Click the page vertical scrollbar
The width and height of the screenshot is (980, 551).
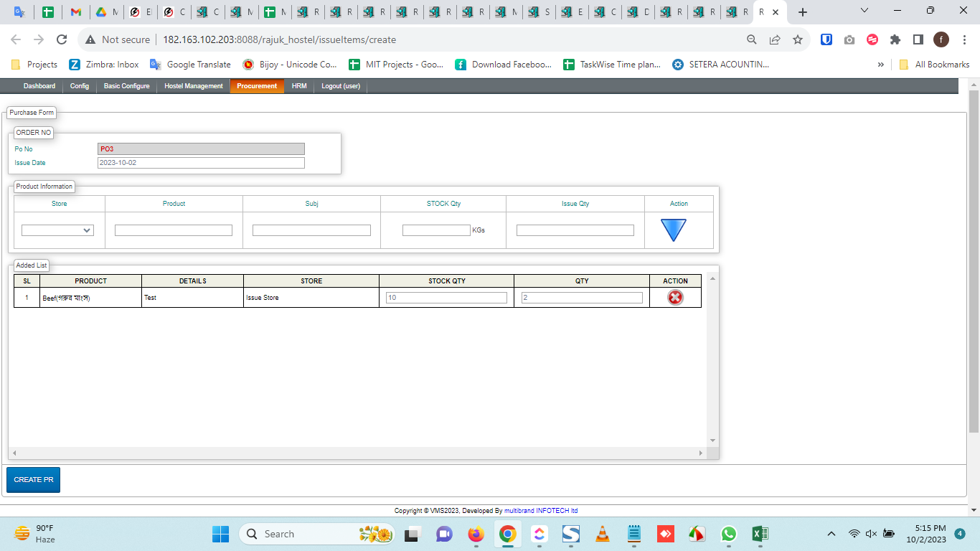click(974, 260)
